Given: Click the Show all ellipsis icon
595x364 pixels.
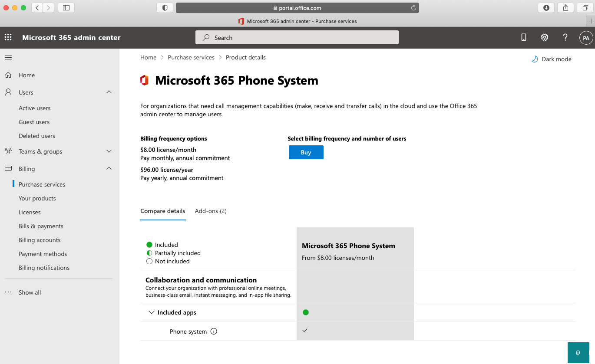Looking at the screenshot, I should click(8, 292).
